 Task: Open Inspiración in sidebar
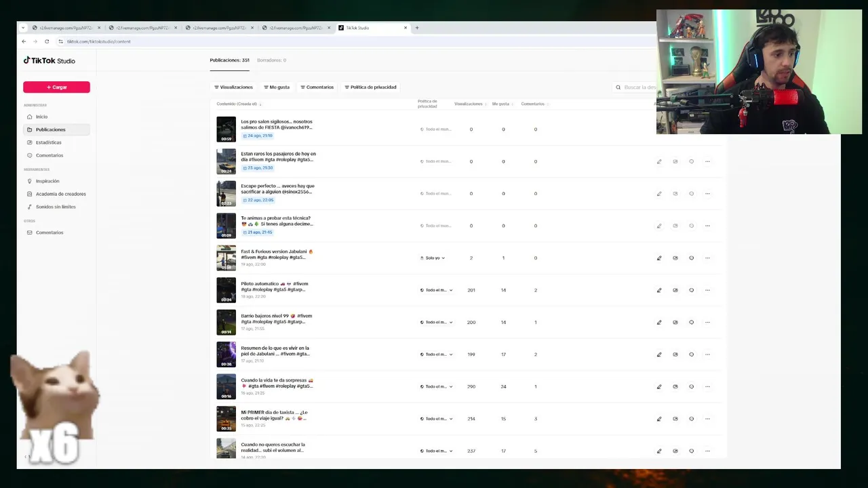56,181
